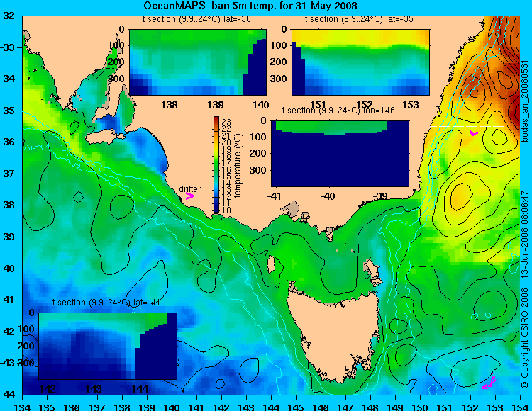Viewport: 532px width, 411px height.
Task: Click the "143" tick in the lat=-41 inset
Action: (94, 388)
